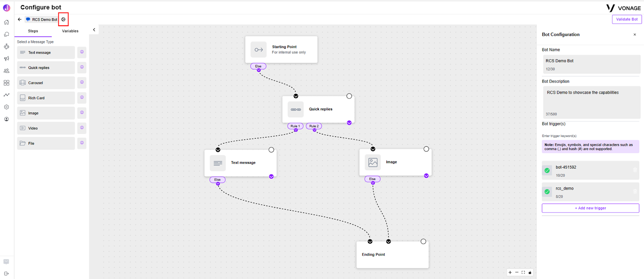Click fit-to-screen icon in canvas controls
This screenshot has width=644, height=279.
pos(523,273)
